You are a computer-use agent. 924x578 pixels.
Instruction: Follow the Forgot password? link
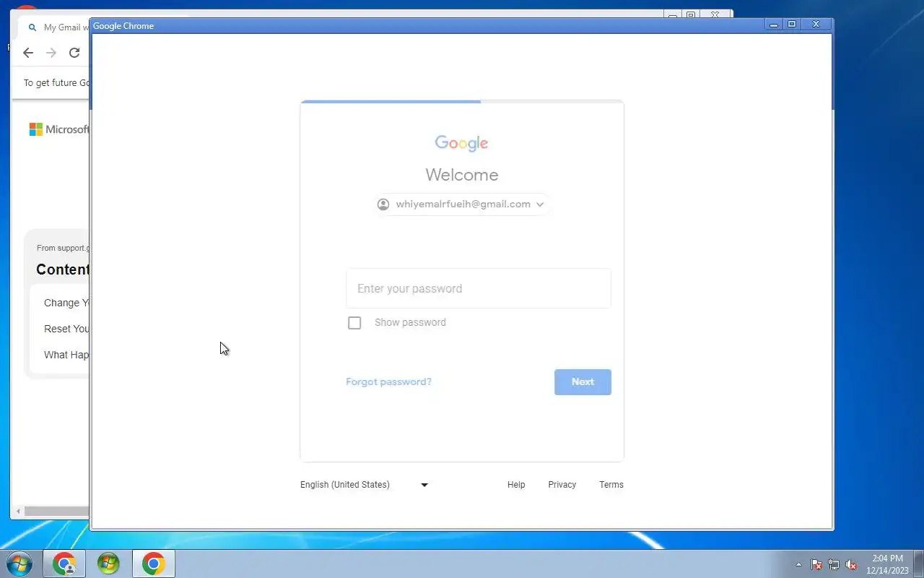coord(388,382)
